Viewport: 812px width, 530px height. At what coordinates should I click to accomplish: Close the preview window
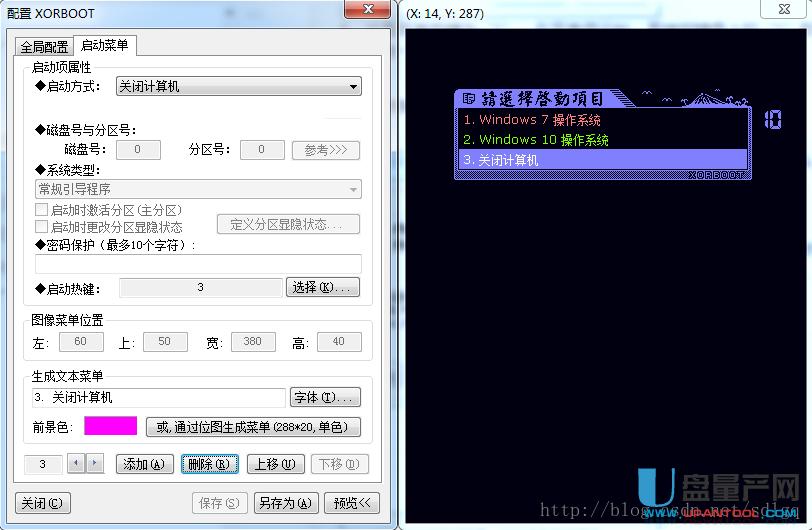point(784,9)
